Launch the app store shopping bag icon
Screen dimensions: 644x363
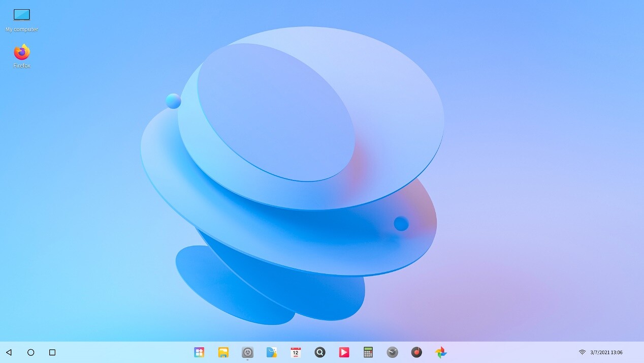tap(272, 352)
